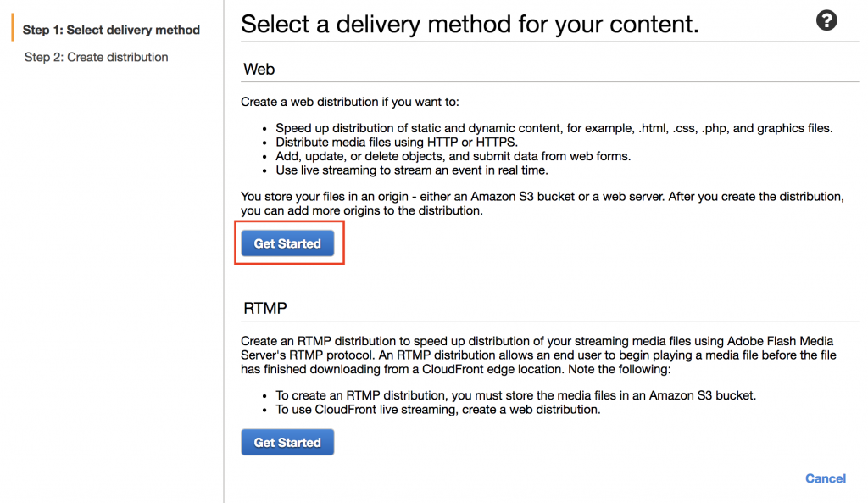Select the bullet about submitting web forms data
The image size is (868, 503).
click(453, 156)
